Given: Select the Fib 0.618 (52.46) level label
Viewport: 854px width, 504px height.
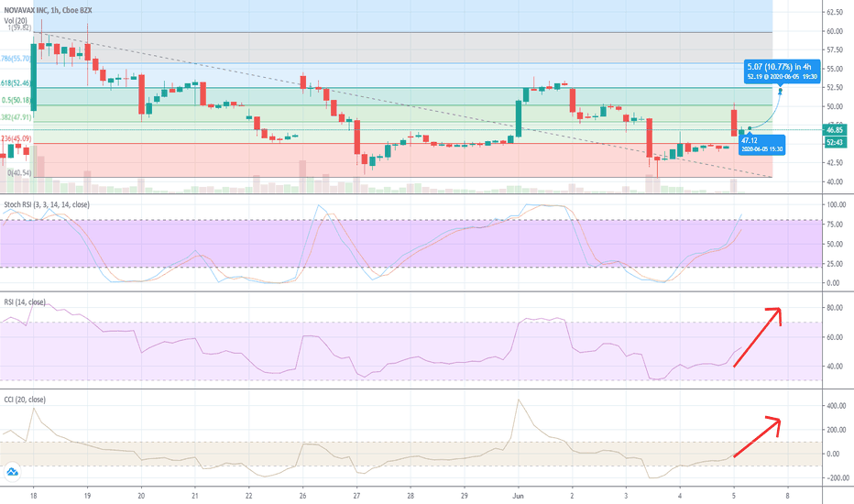Looking at the screenshot, I should (x=16, y=83).
